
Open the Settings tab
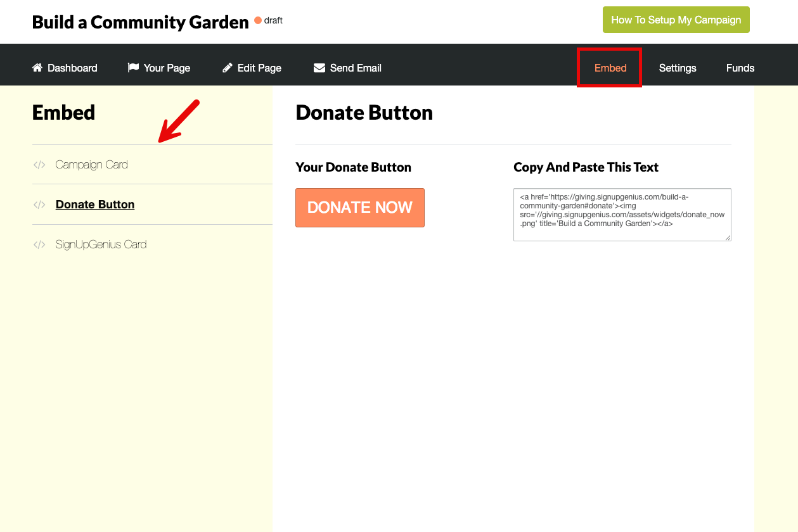click(x=678, y=68)
